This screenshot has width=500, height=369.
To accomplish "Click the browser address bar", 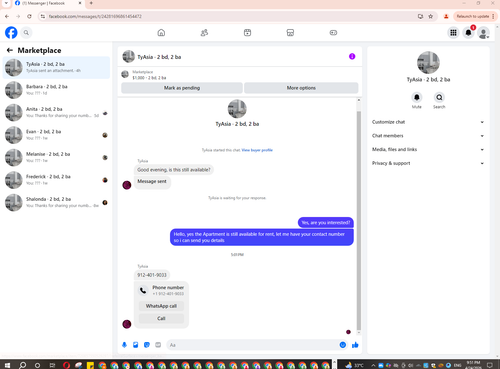I will [230, 16].
